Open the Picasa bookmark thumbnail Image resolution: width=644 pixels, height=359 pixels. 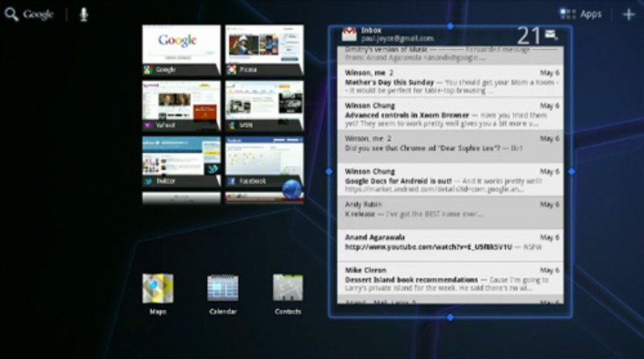265,50
